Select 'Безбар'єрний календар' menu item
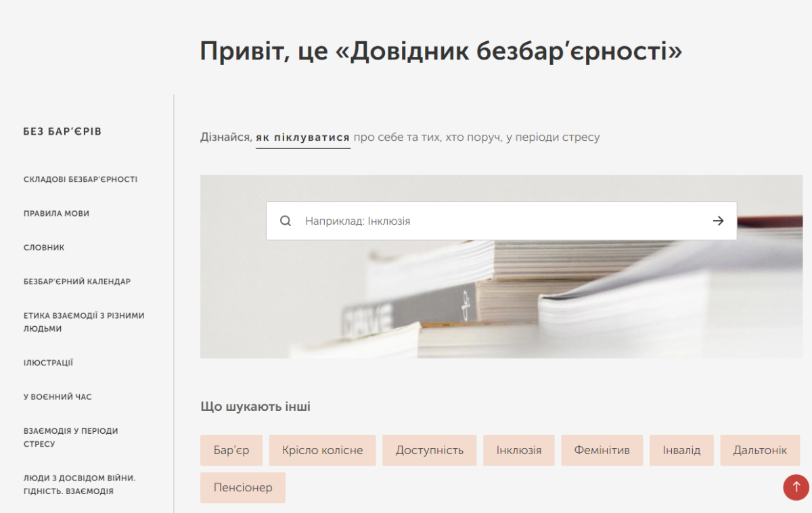 point(77,282)
